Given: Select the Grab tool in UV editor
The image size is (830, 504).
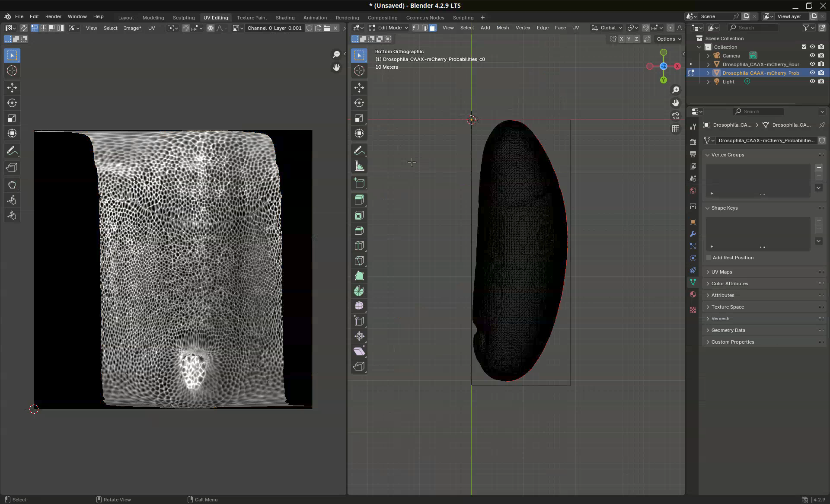Looking at the screenshot, I should [12, 185].
